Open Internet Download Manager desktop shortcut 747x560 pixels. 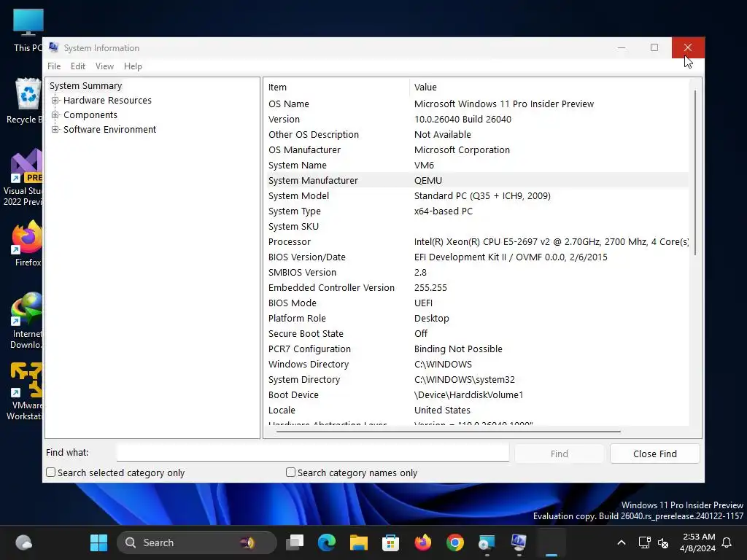26,320
